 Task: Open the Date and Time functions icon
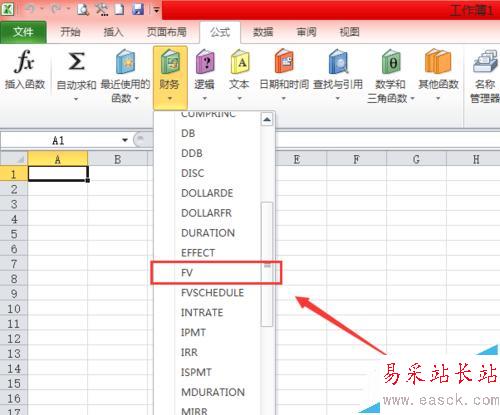click(x=284, y=61)
